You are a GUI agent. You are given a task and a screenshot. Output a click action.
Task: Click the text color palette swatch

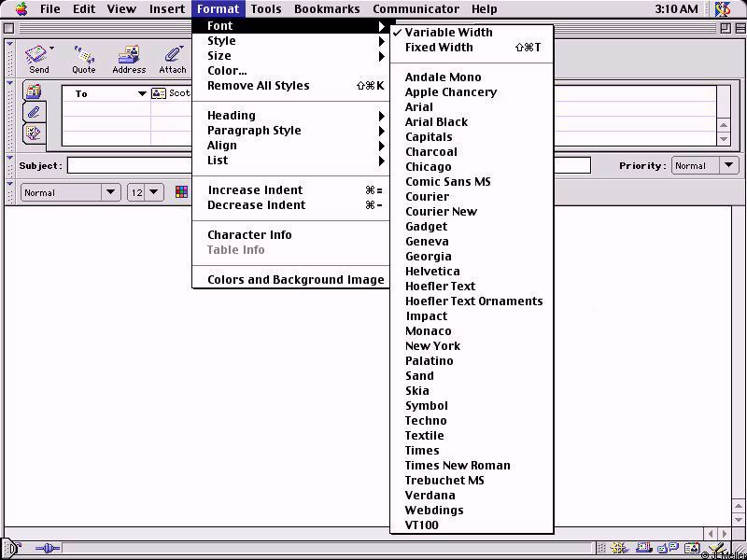pyautogui.click(x=181, y=192)
